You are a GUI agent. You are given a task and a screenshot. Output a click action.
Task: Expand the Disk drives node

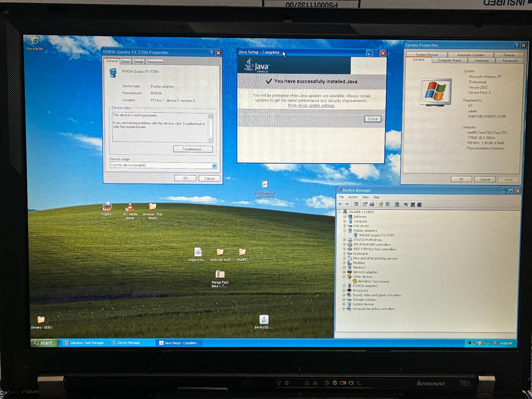(344, 226)
